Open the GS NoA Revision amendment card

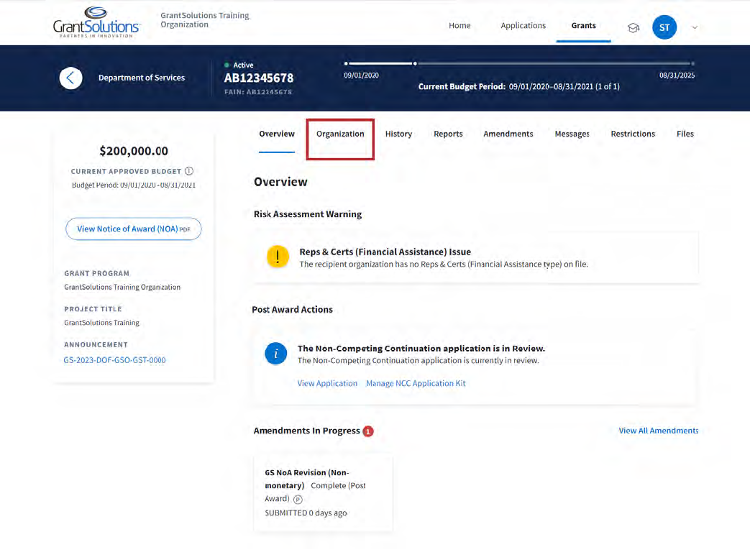pos(323,492)
